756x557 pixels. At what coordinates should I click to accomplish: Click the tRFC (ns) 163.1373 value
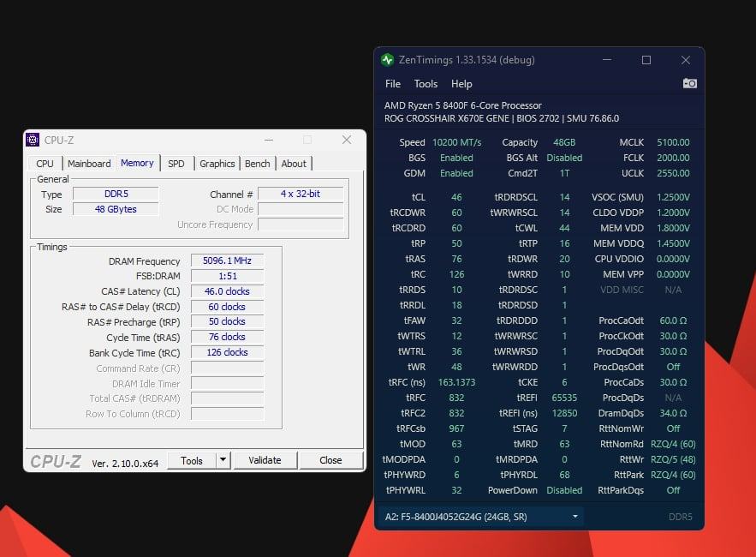point(456,382)
